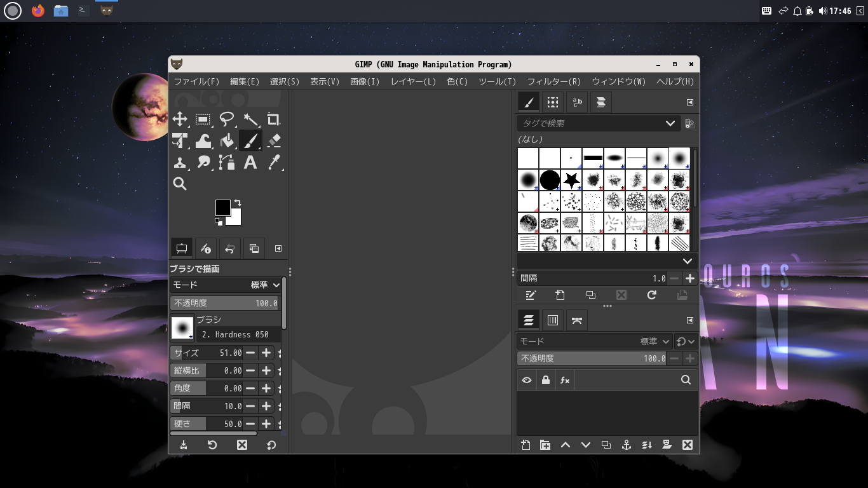
Task: Open the paint mode 標準 dropdown
Action: [x=265, y=285]
